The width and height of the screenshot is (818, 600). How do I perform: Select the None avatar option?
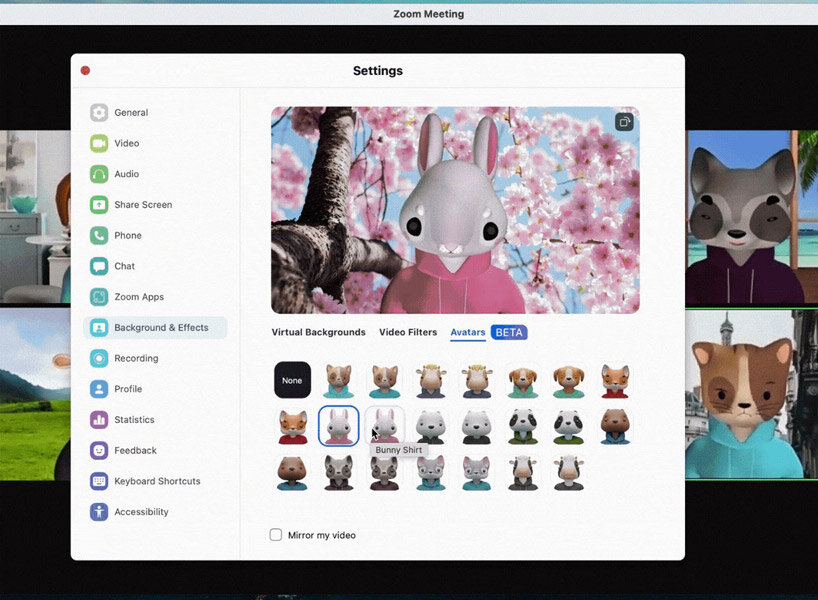[292, 380]
